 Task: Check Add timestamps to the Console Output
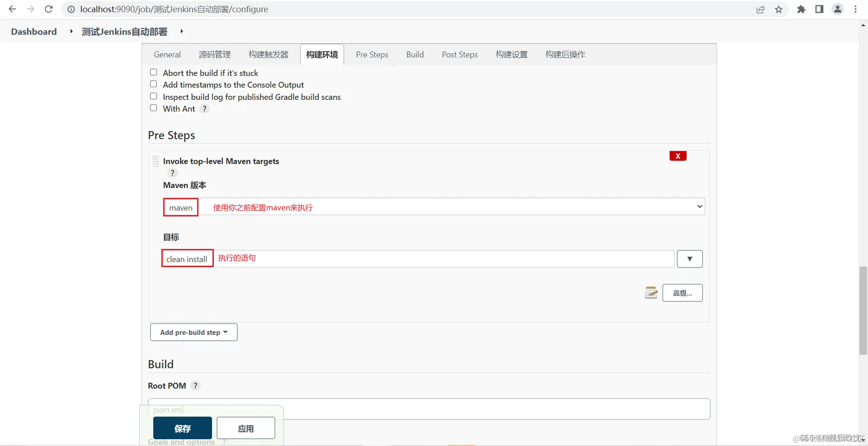coord(154,84)
